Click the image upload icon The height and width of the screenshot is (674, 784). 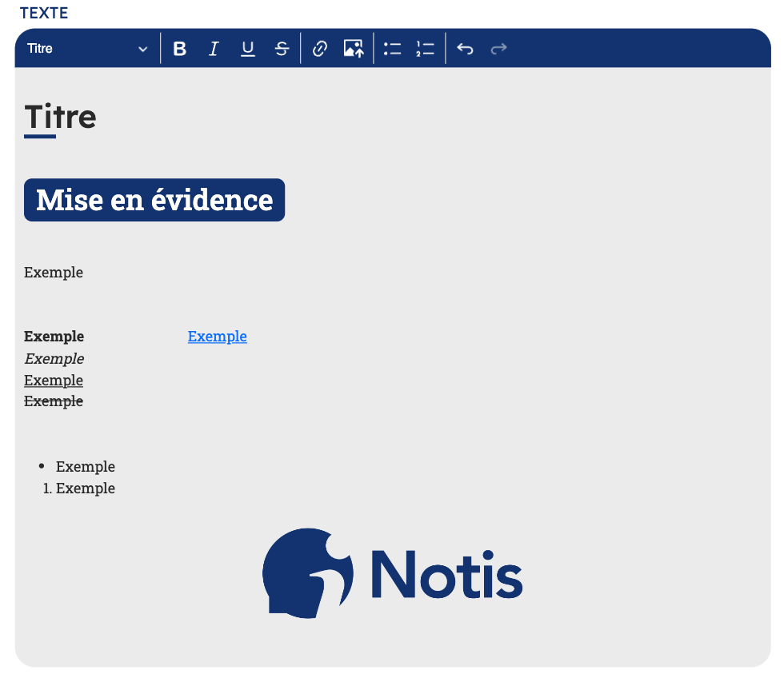tap(354, 49)
